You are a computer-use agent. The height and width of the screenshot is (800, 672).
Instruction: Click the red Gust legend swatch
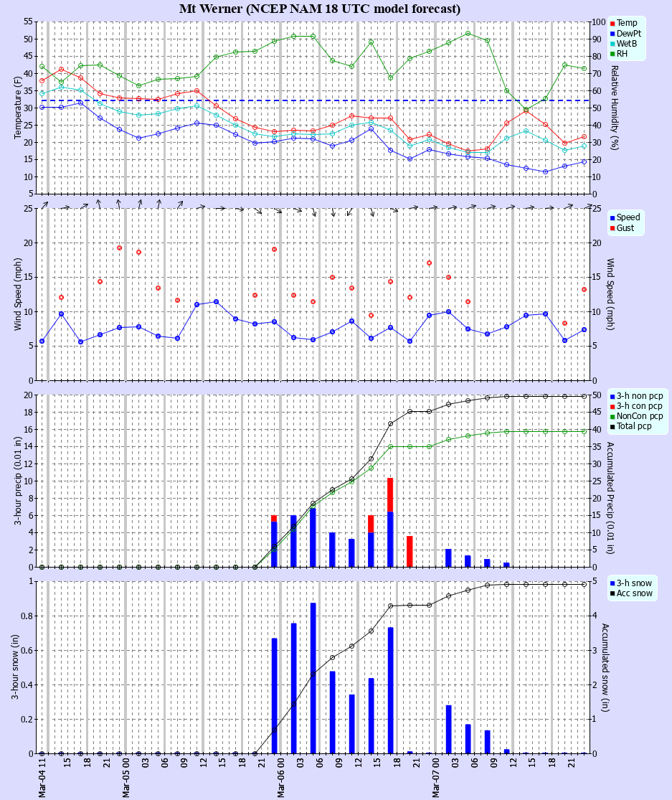pos(612,228)
